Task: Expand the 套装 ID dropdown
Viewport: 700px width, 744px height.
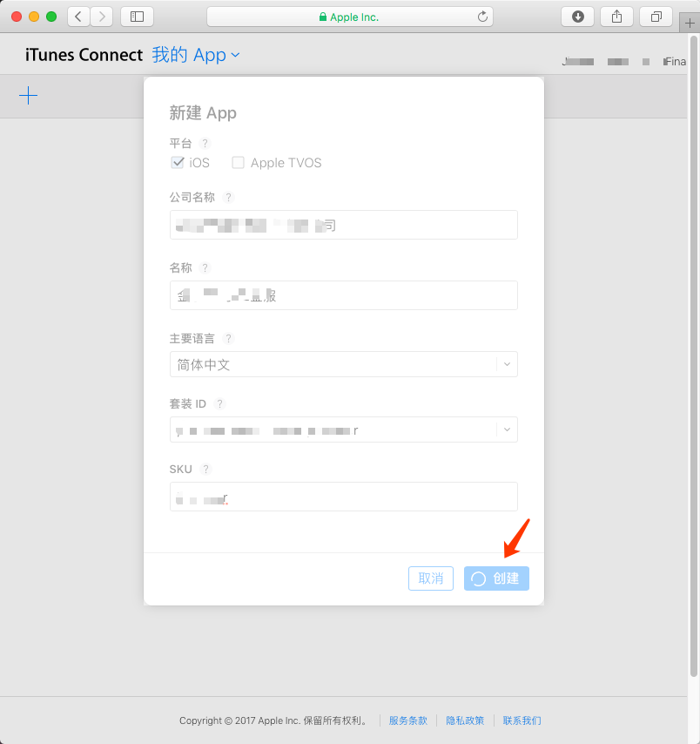Action: point(344,429)
